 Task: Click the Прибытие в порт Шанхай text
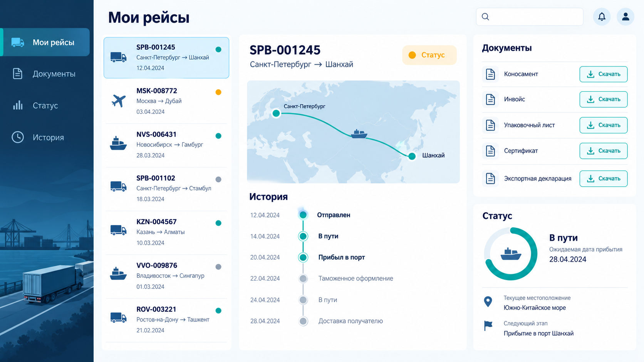(x=538, y=334)
